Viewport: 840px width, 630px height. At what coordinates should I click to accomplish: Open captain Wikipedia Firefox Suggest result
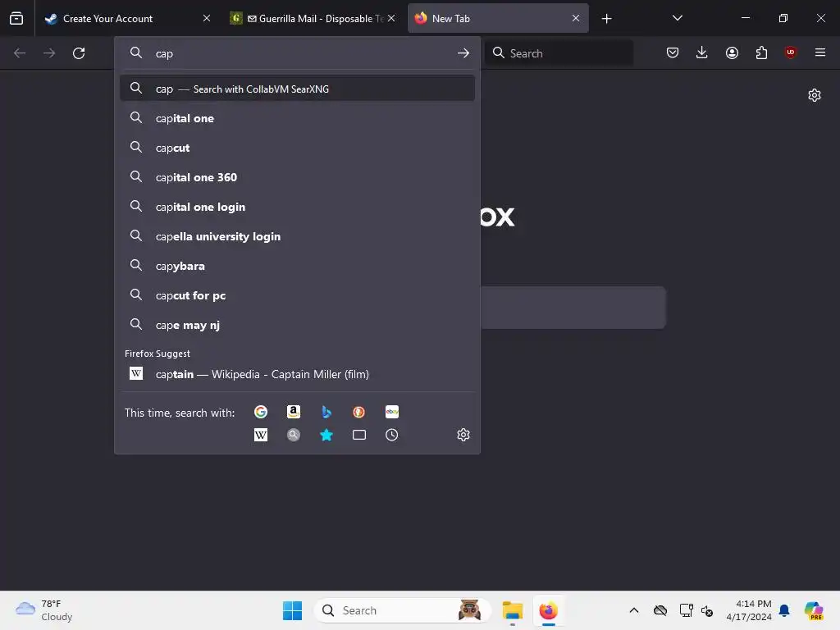(297, 374)
